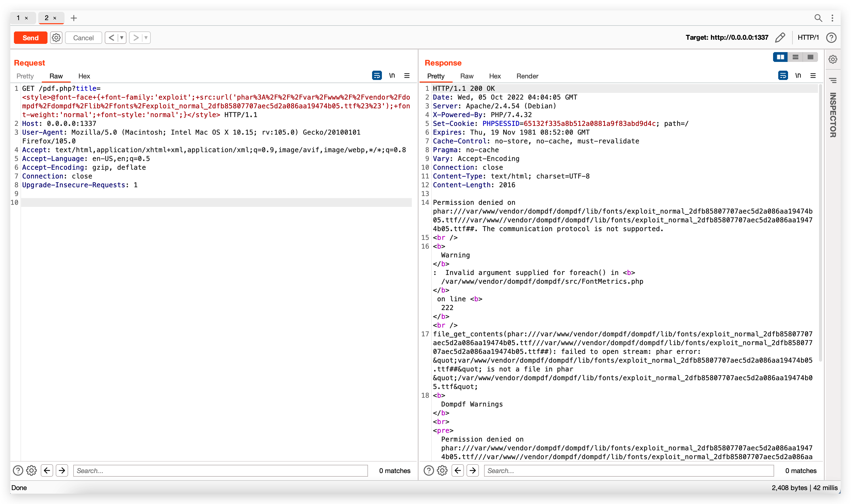851x504 pixels.
Task: Edit the target with the pencil icon
Action: click(780, 37)
